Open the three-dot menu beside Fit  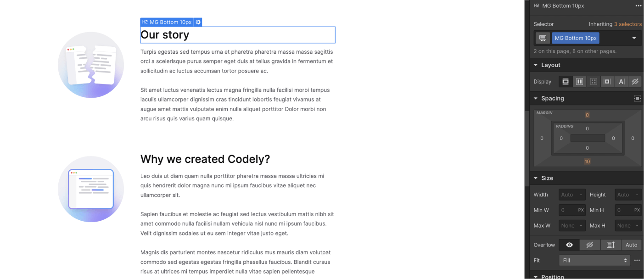click(637, 260)
